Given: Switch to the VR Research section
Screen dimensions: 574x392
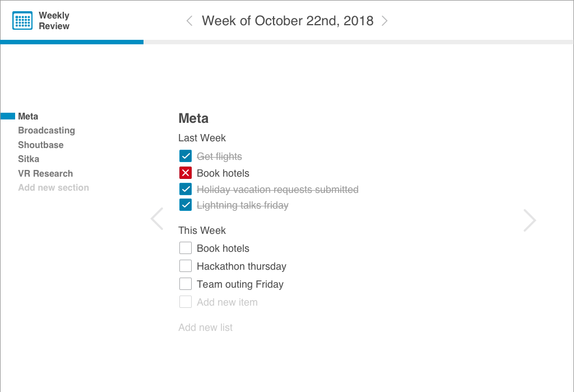Looking at the screenshot, I should (45, 173).
